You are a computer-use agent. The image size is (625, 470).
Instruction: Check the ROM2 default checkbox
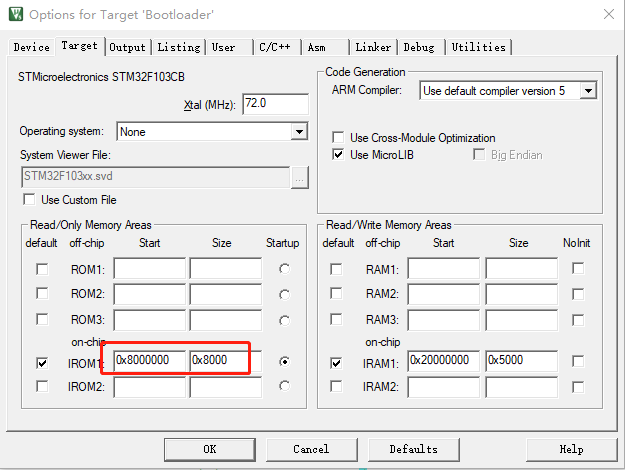tap(42, 293)
